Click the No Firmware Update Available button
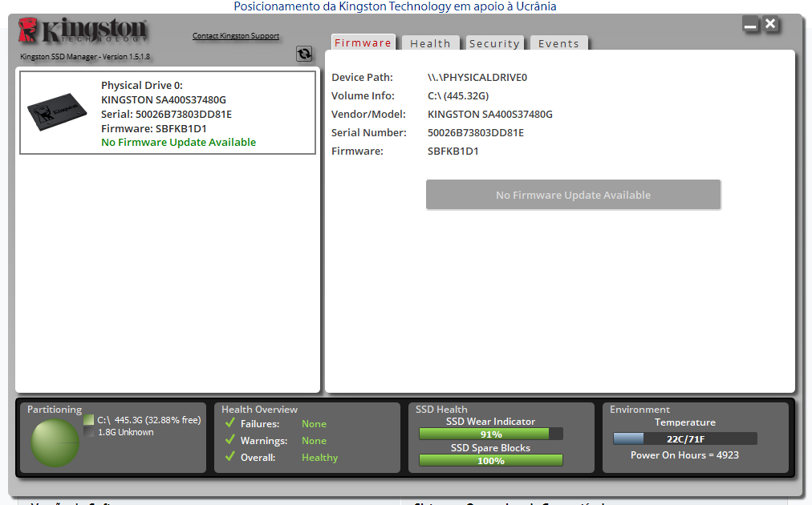 click(x=573, y=195)
